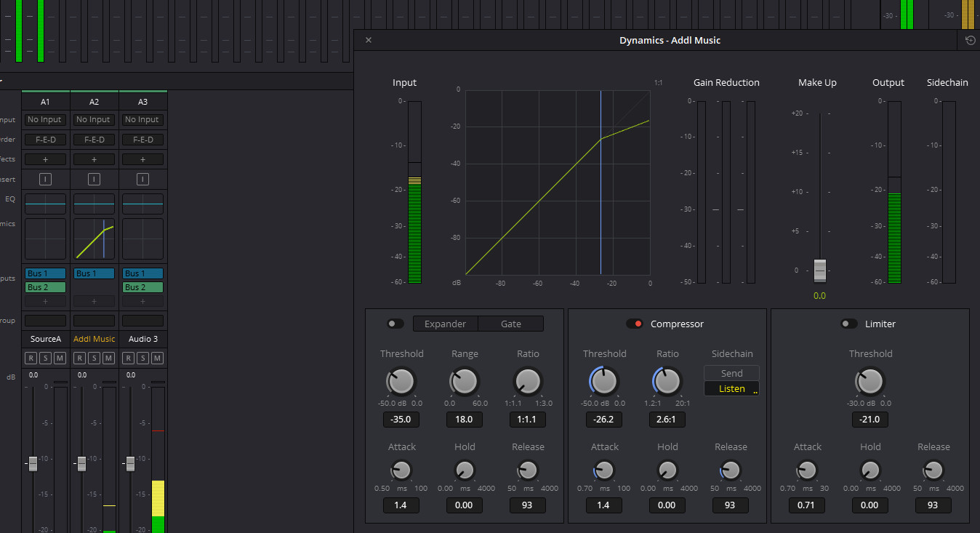
Task: Click Compressor Threshold value field -26.2
Action: click(604, 419)
